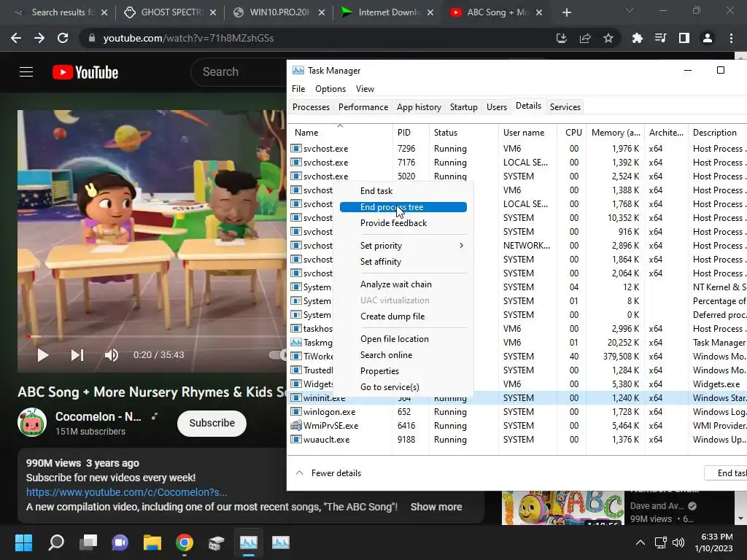This screenshot has width=747, height=560.
Task: Choose Create dump file
Action: click(403, 316)
